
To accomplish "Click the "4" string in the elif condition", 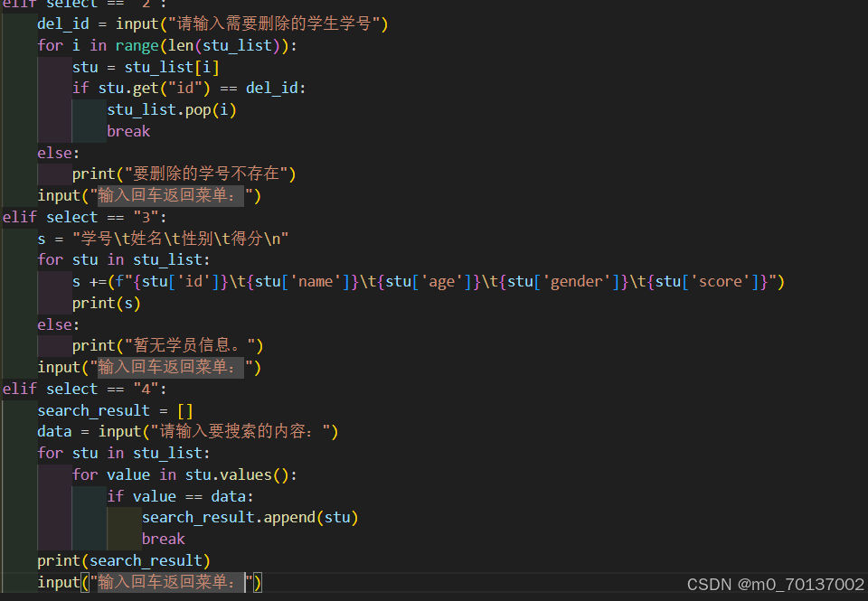I will [x=146, y=389].
